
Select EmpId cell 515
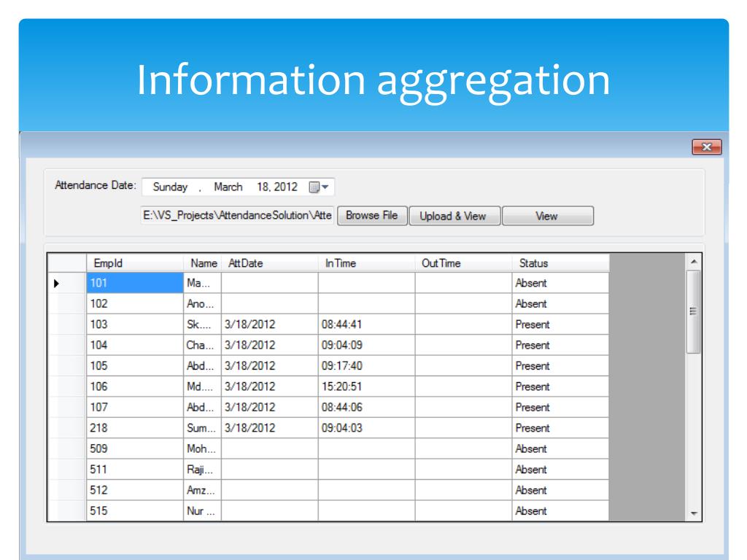(135, 511)
